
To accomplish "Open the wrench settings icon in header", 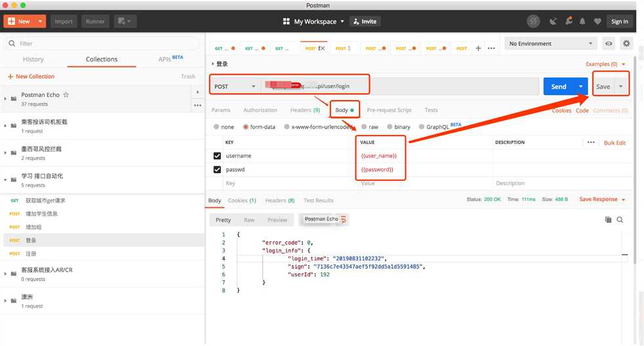I will coord(569,21).
